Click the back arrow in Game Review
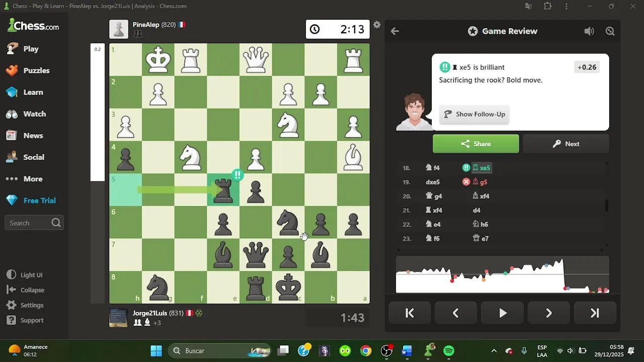The image size is (644, 362). [395, 31]
